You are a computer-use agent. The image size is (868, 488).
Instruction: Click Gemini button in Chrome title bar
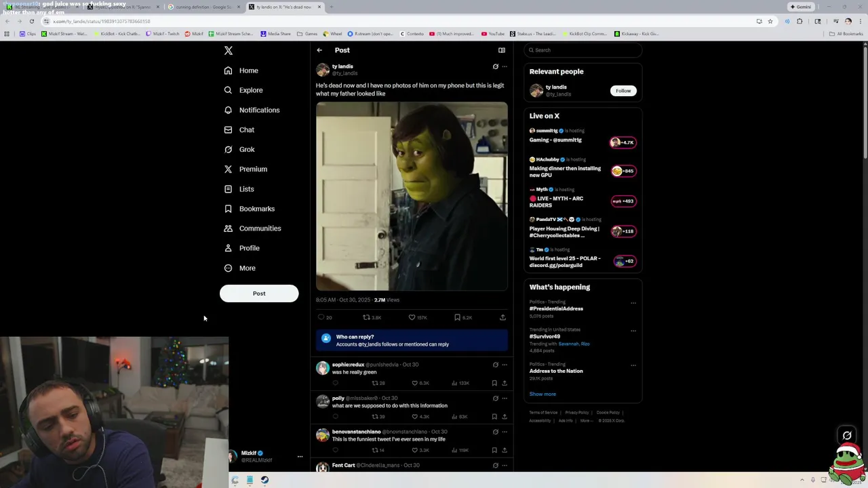point(801,7)
